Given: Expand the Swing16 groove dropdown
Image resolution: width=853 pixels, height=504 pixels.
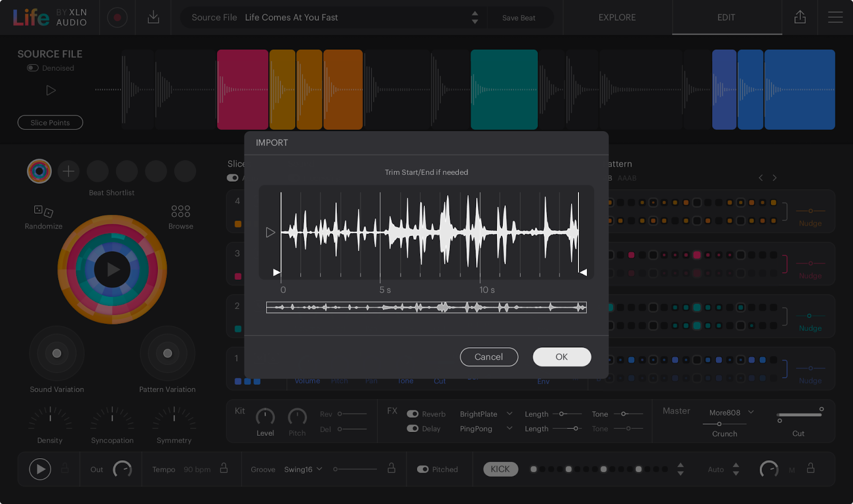Looking at the screenshot, I should [x=303, y=469].
